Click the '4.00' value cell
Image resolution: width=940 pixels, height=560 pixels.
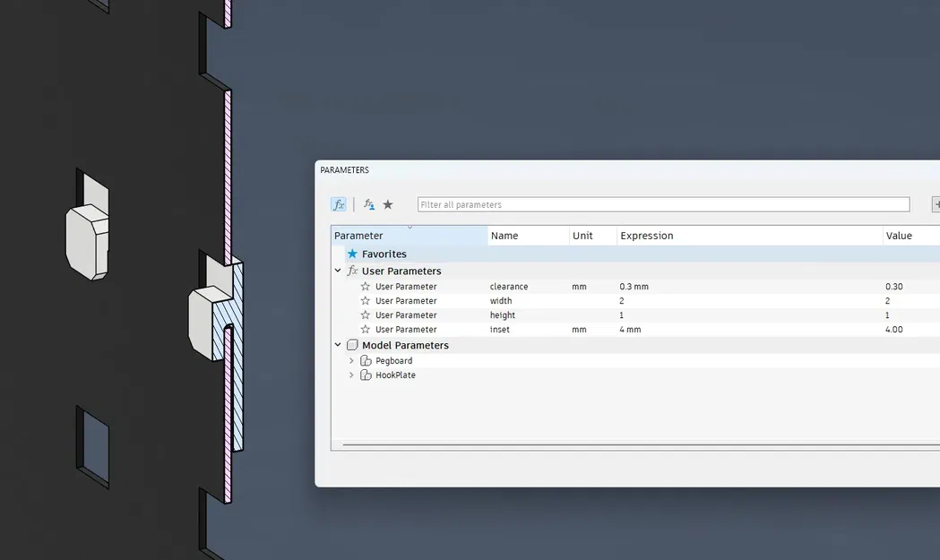click(x=894, y=329)
